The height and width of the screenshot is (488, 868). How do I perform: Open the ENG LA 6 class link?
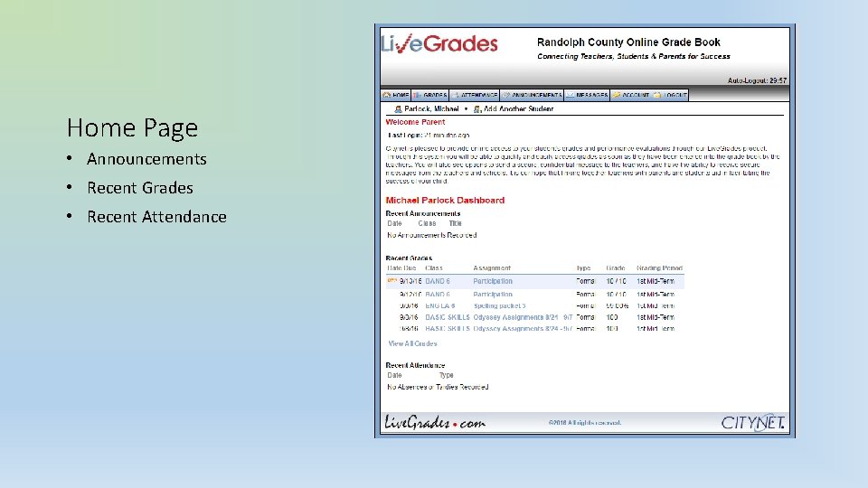pyautogui.click(x=440, y=306)
